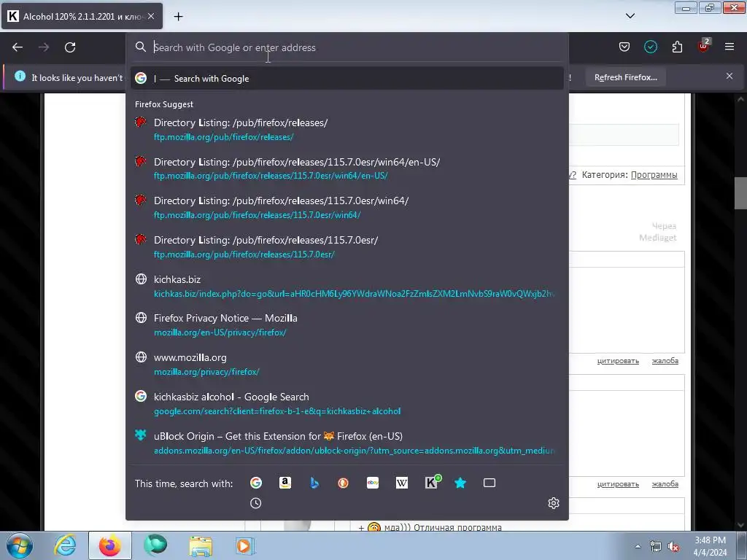Open the 115.7.0esr/win64/ directory listing suggestion
Image resolution: width=747 pixels, height=560 pixels.
point(347,208)
